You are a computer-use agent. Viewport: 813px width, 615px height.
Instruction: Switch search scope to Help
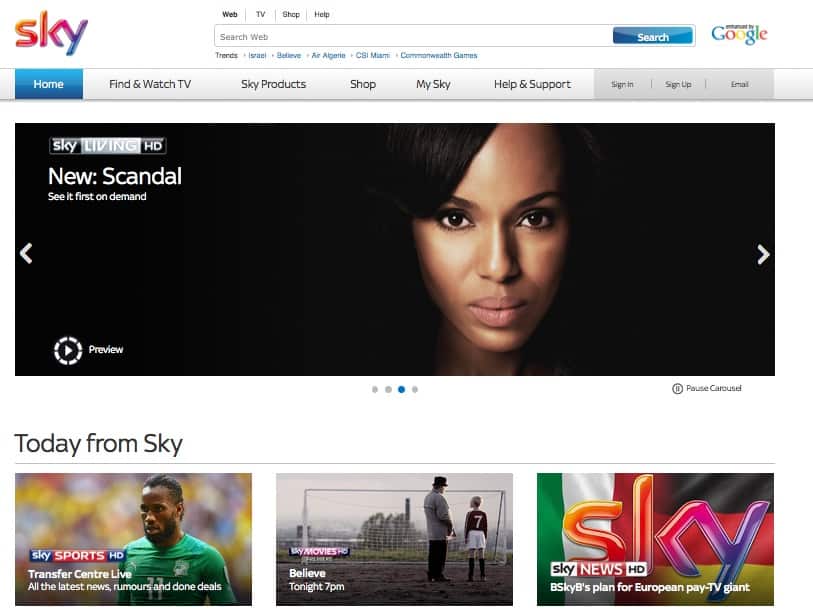(321, 15)
